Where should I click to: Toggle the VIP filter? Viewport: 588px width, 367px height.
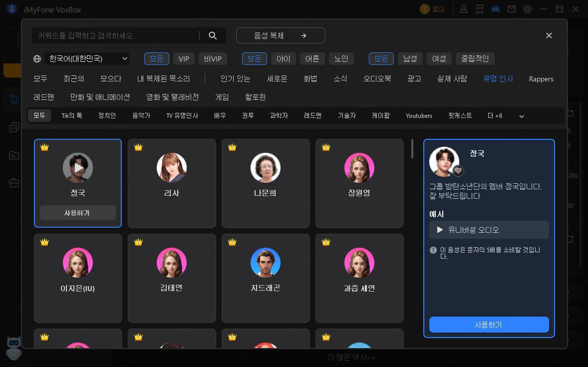pos(184,59)
